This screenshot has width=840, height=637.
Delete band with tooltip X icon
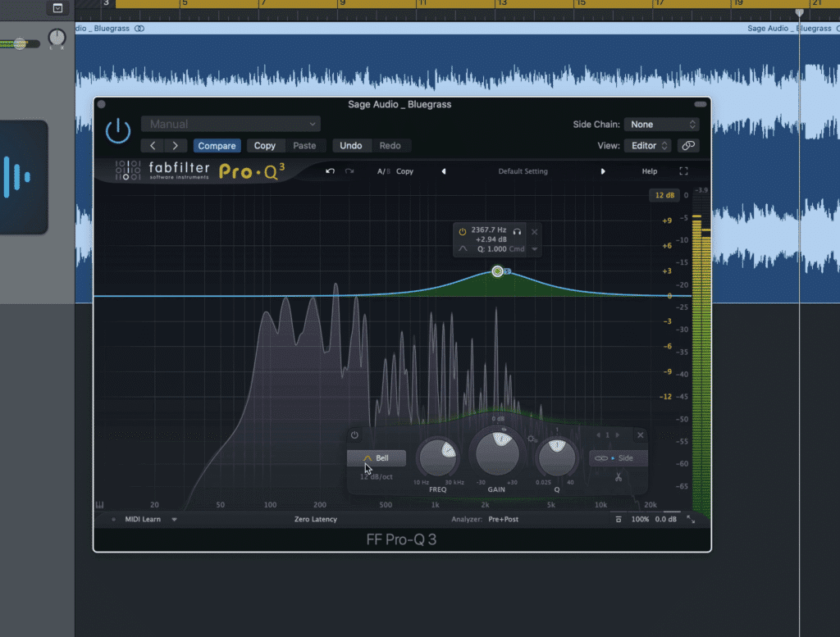[x=534, y=232]
